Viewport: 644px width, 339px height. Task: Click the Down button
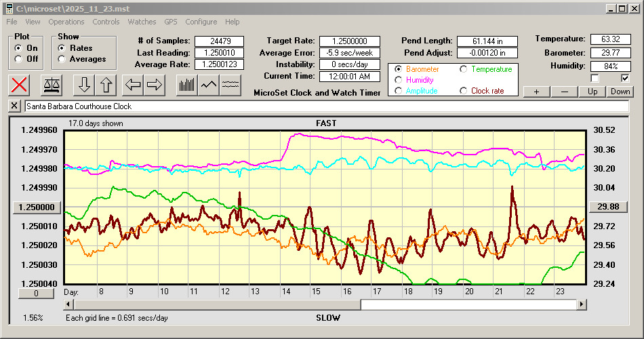(x=620, y=92)
